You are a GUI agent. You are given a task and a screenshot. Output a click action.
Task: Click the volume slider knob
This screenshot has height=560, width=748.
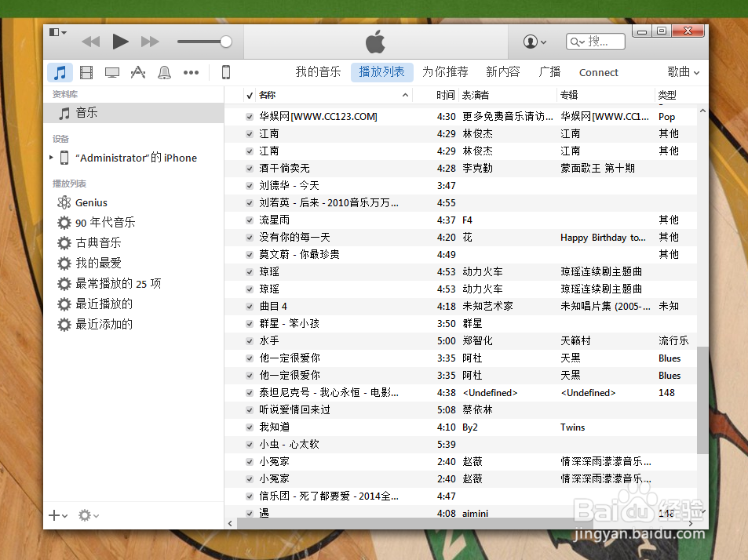(226, 42)
